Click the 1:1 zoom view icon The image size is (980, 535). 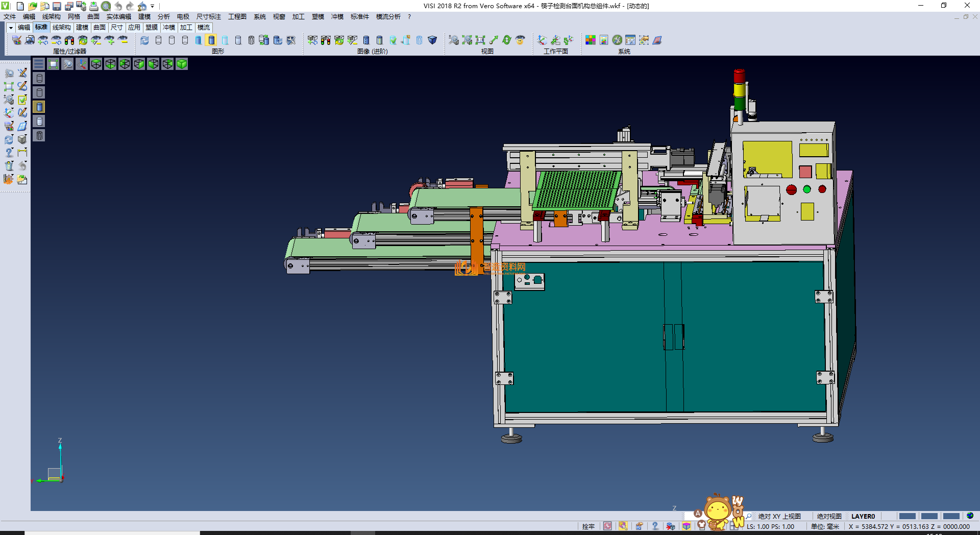click(480, 40)
